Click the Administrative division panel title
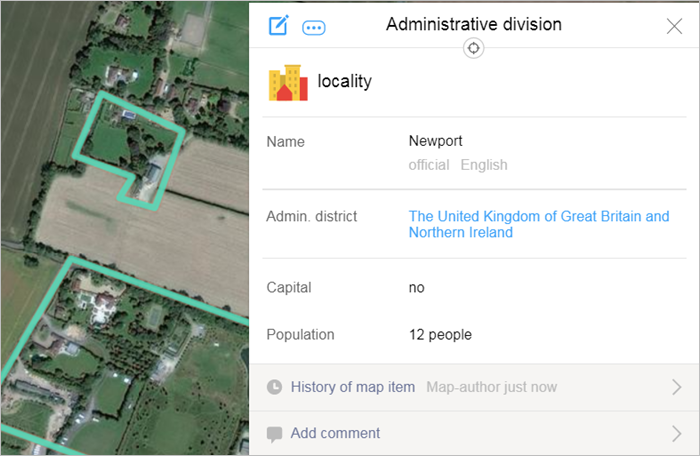Viewport: 700px width, 456px height. pyautogui.click(x=474, y=24)
